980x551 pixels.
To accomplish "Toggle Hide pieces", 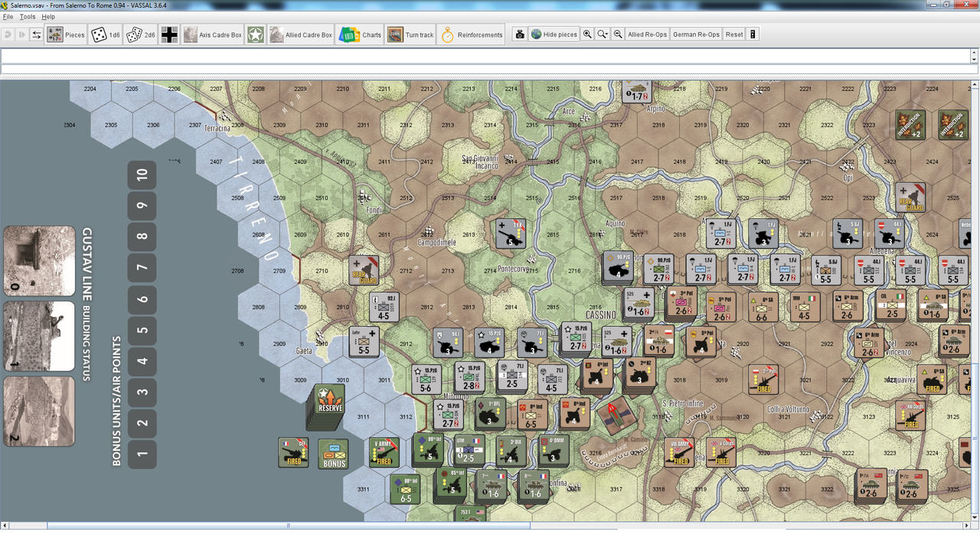I will (x=554, y=34).
